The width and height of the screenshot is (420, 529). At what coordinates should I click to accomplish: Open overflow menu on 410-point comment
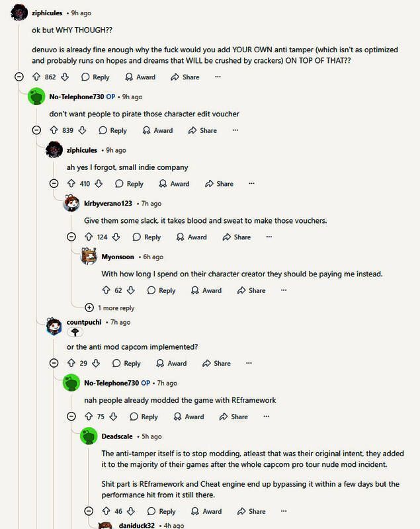click(251, 184)
